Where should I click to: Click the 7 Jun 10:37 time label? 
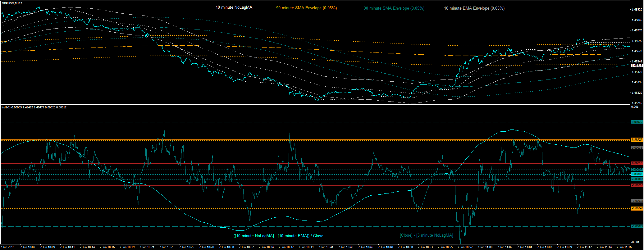[x=286, y=248]
